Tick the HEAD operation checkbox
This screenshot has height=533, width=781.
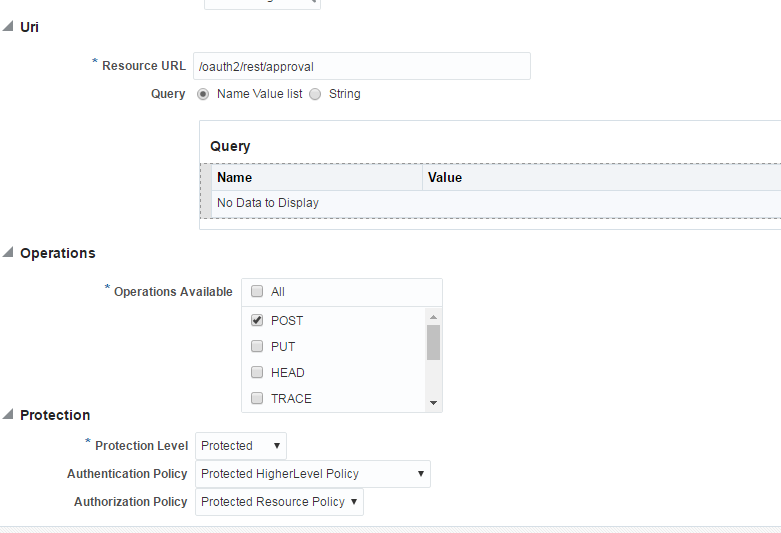(x=257, y=372)
